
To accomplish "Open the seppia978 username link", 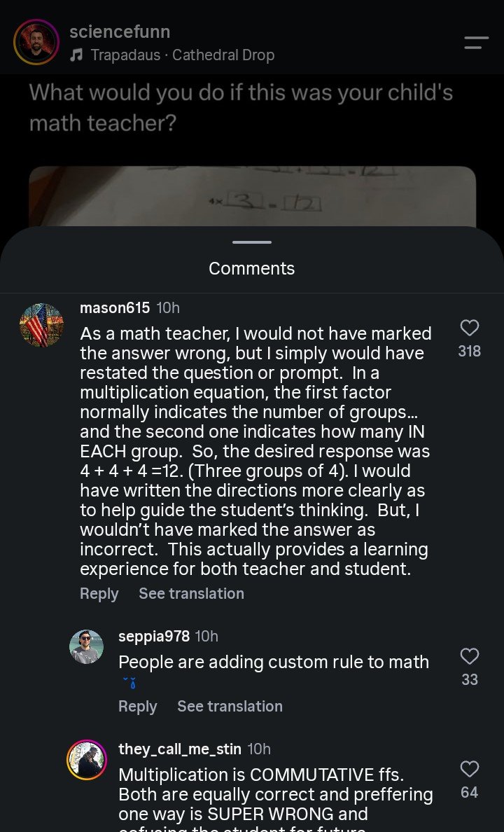I will [154, 636].
